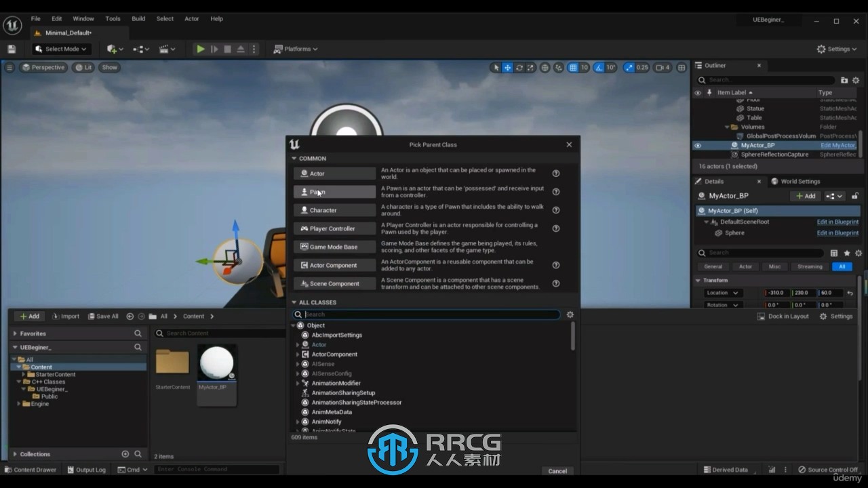This screenshot has width=868, height=488.
Task: Open Select Mode dropdown
Action: point(61,49)
